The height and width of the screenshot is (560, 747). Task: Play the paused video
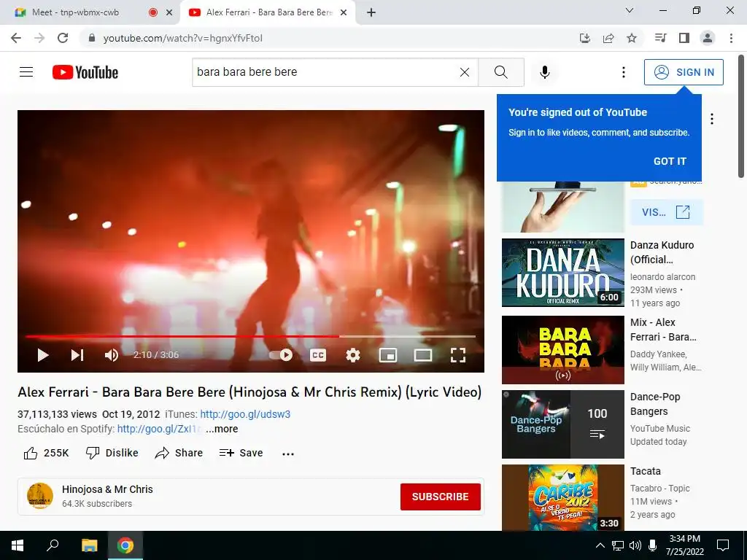(43, 355)
